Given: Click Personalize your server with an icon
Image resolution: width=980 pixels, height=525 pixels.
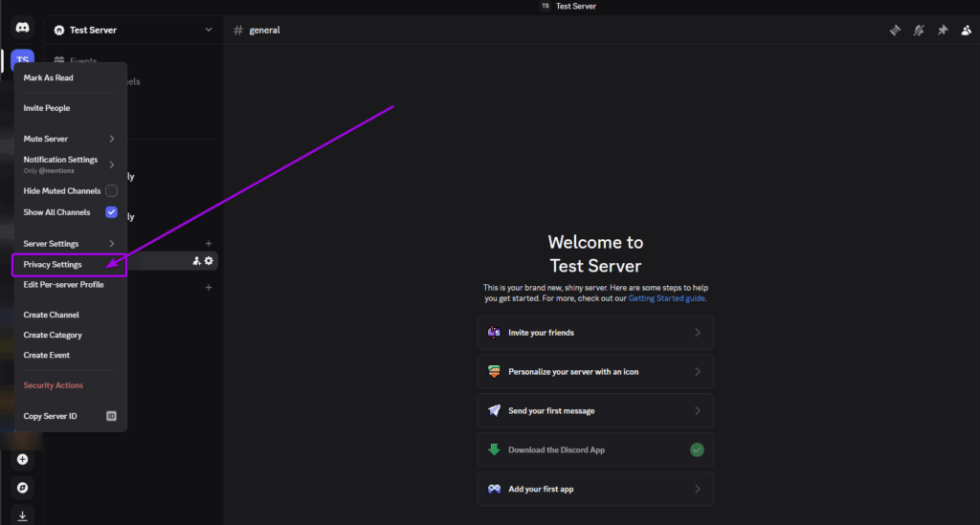Looking at the screenshot, I should tap(595, 371).
